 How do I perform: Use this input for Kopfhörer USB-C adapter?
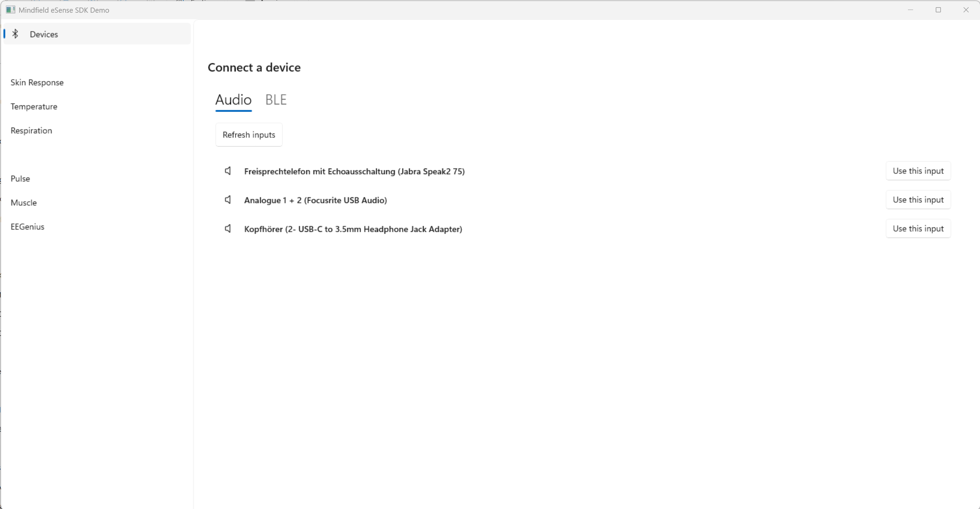tap(918, 229)
